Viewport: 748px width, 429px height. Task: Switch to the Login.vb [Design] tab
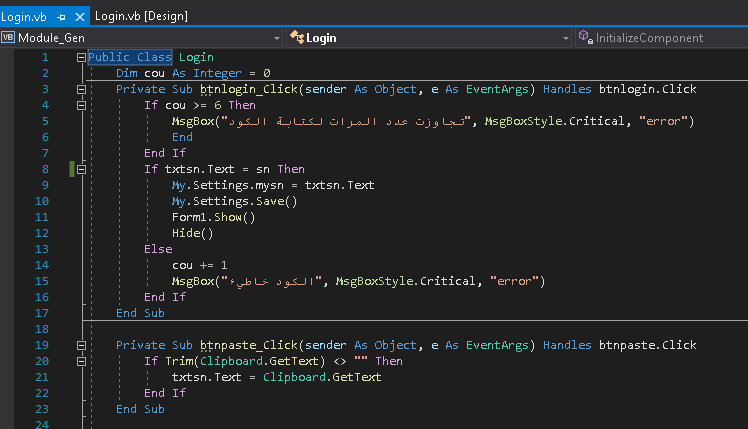coord(141,16)
